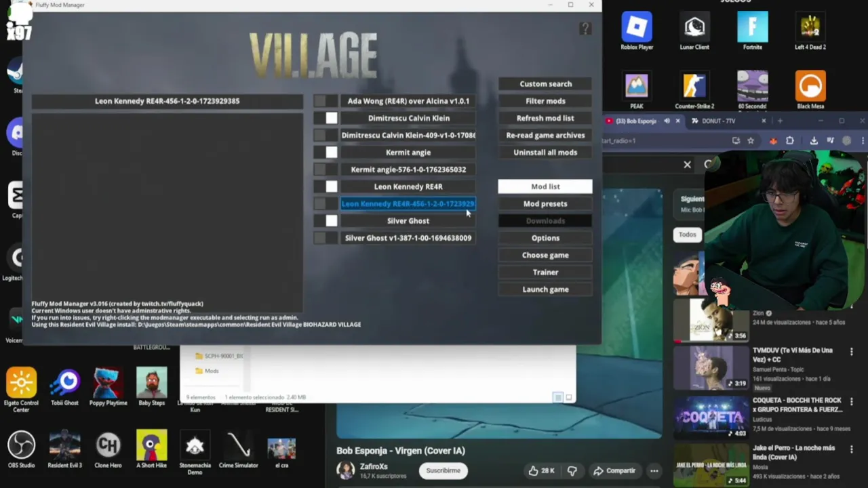This screenshot has height=488, width=868.
Task: Switch to Mod presets view
Action: 545,203
